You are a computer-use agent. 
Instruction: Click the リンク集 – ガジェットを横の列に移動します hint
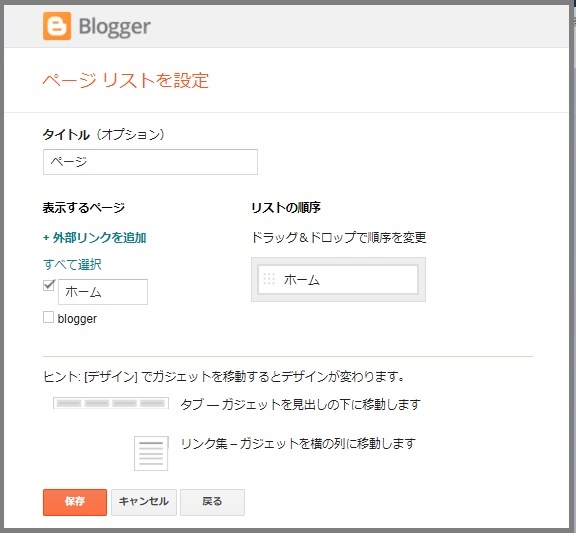coord(298,443)
